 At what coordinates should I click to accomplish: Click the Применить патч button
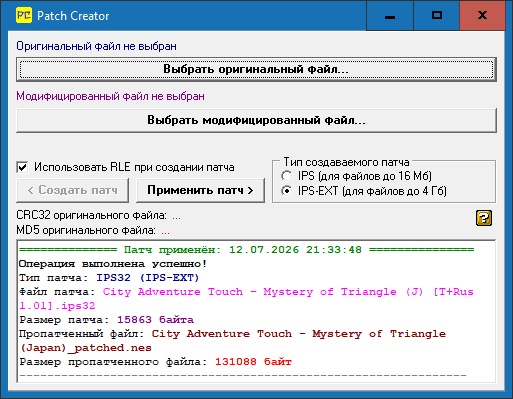pyautogui.click(x=200, y=190)
